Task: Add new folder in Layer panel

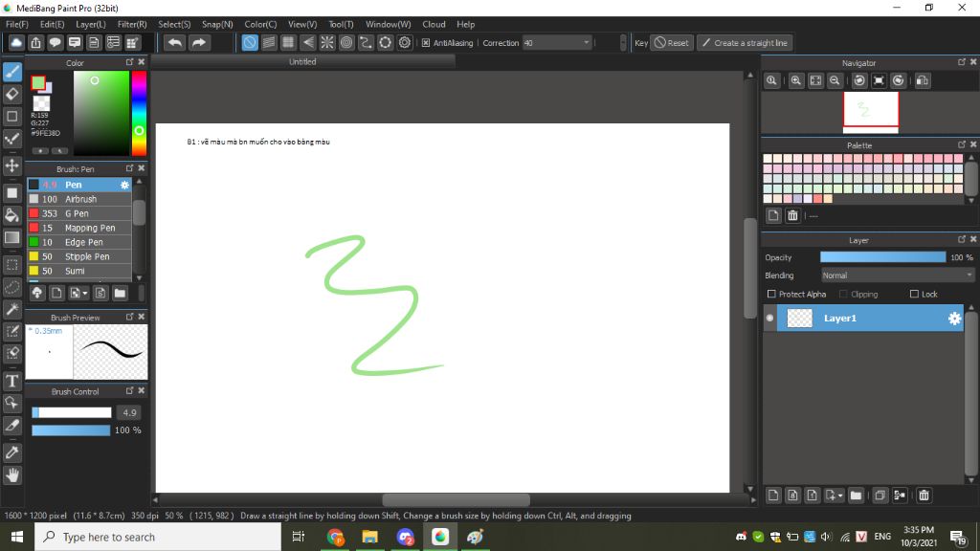Action: [x=856, y=496]
